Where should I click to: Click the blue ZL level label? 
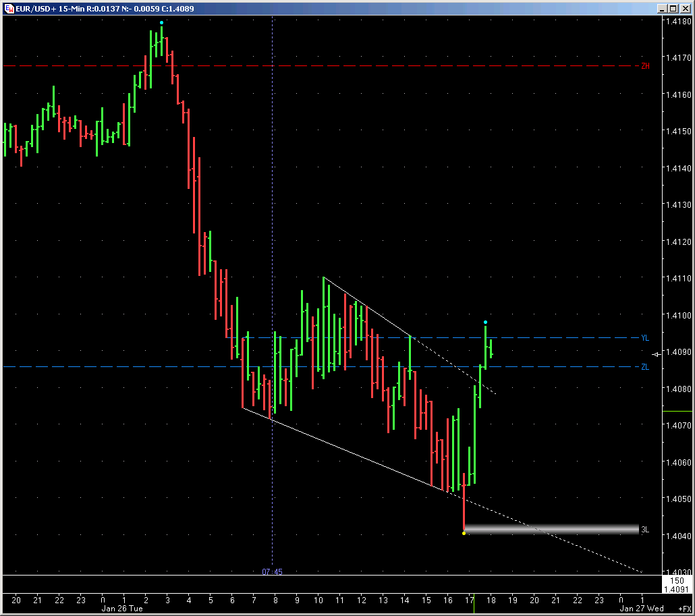[x=645, y=367]
